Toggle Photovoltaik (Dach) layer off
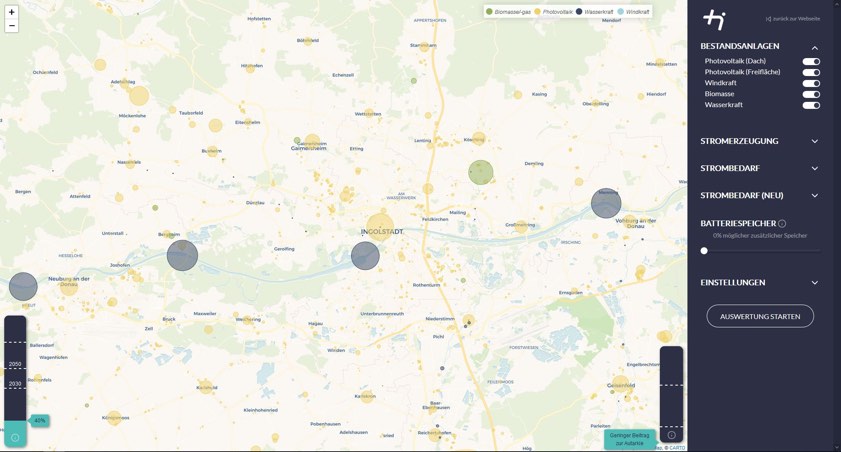 811,62
